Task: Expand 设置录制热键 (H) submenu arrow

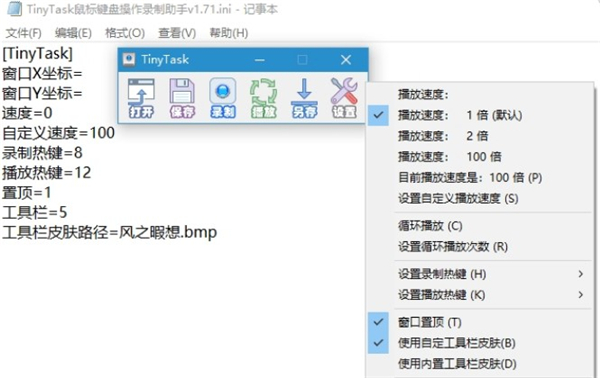Action: coord(580,274)
